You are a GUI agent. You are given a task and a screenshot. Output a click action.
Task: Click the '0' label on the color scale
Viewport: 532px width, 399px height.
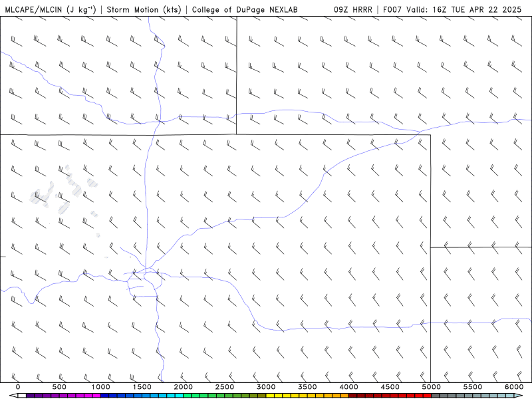tap(18, 387)
